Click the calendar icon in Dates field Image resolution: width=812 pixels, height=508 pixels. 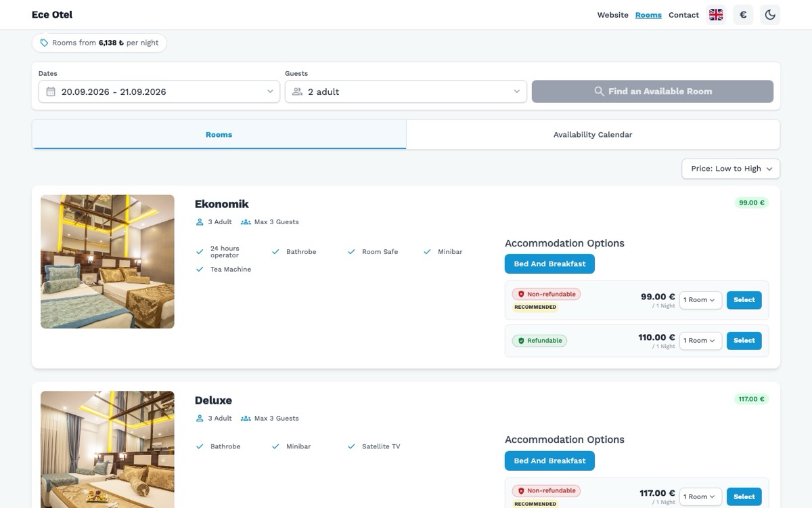point(51,91)
